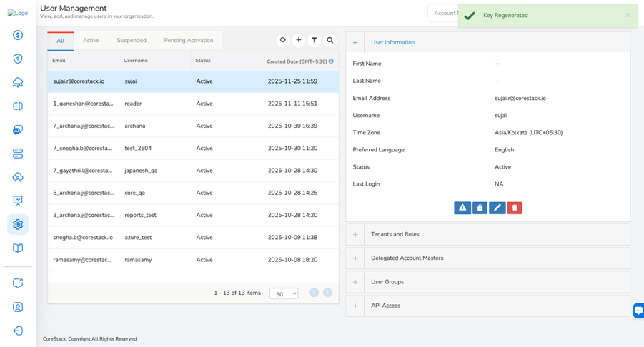
Task: Open the floating chat widget icon
Action: (639, 311)
